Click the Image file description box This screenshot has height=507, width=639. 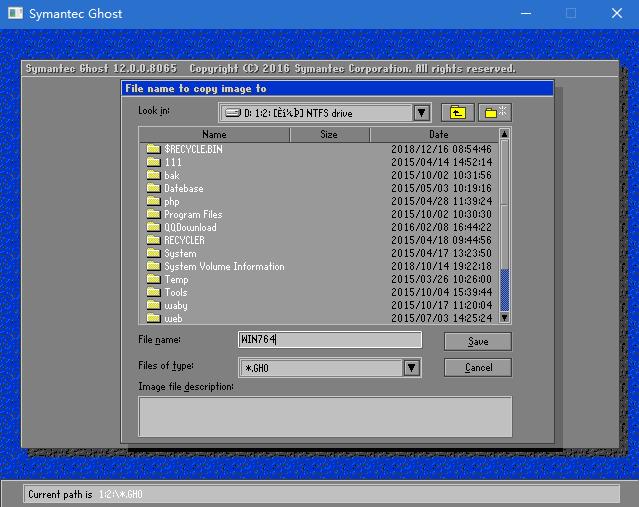click(x=325, y=417)
